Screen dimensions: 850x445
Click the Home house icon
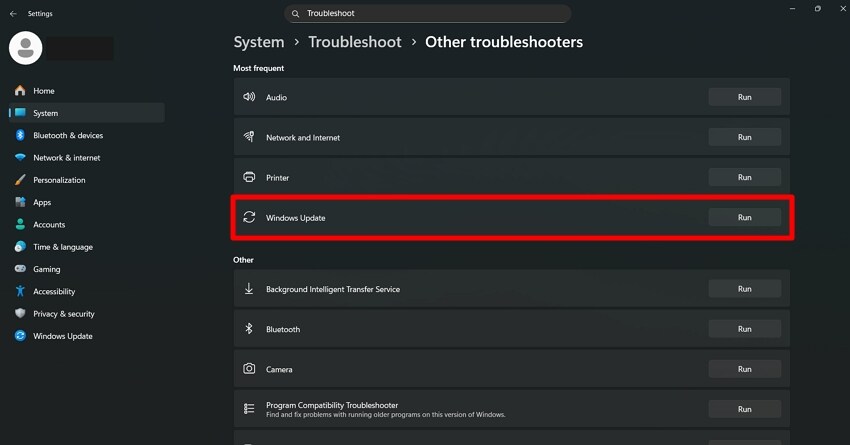point(20,91)
